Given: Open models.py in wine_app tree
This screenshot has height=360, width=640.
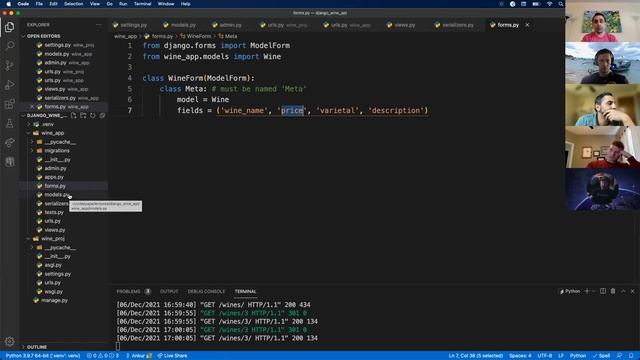Looking at the screenshot, I should point(57,195).
